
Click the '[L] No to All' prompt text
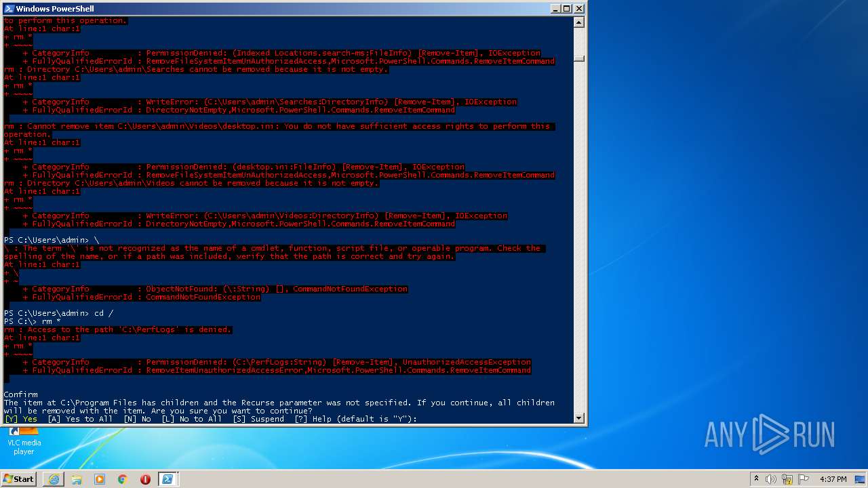[191, 419]
